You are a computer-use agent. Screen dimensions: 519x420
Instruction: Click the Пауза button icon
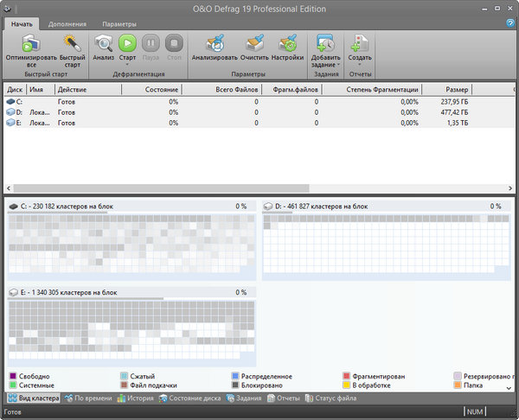coord(151,43)
